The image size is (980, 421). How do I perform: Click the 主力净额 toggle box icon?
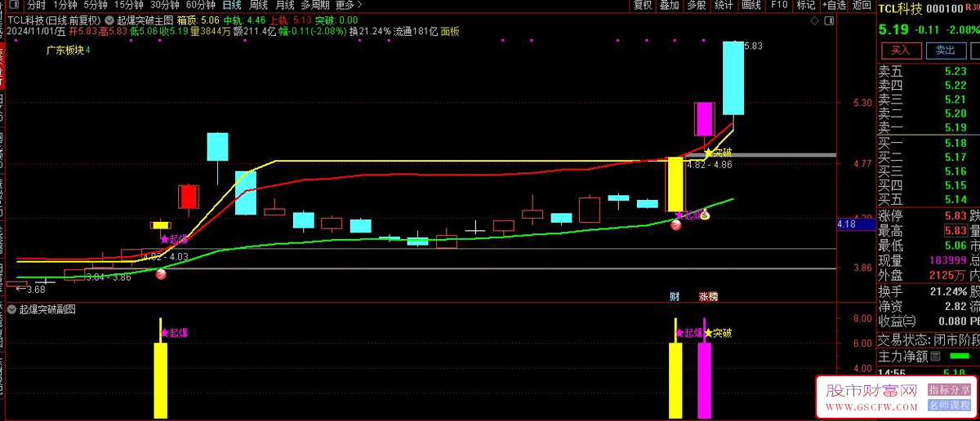pyautogui.click(x=936, y=356)
